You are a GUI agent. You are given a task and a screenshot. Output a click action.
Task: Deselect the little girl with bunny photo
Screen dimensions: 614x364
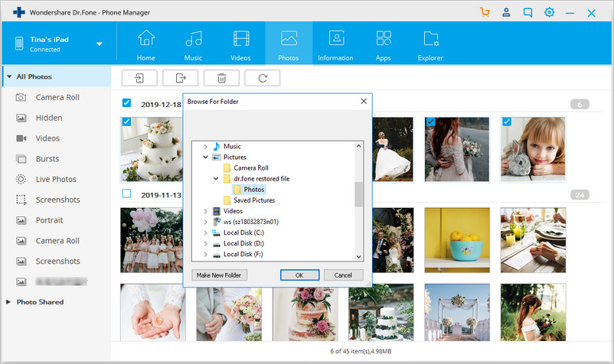(506, 122)
